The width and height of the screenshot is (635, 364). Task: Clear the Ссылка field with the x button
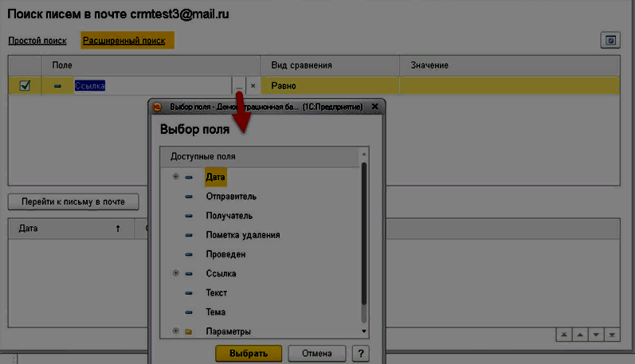253,86
